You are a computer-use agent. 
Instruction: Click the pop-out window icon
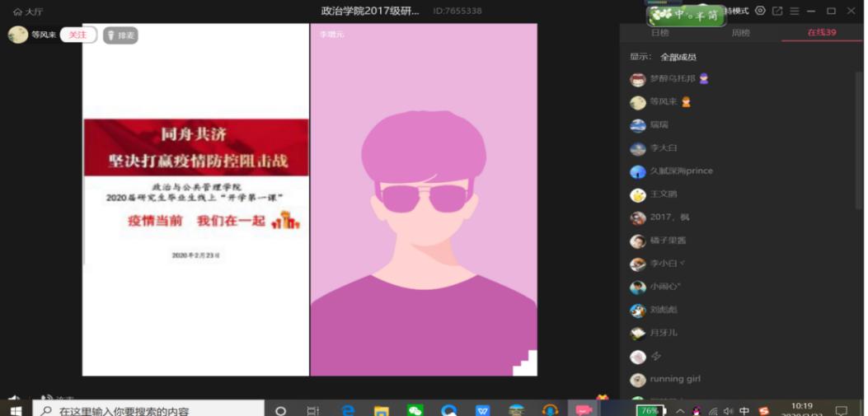(777, 11)
